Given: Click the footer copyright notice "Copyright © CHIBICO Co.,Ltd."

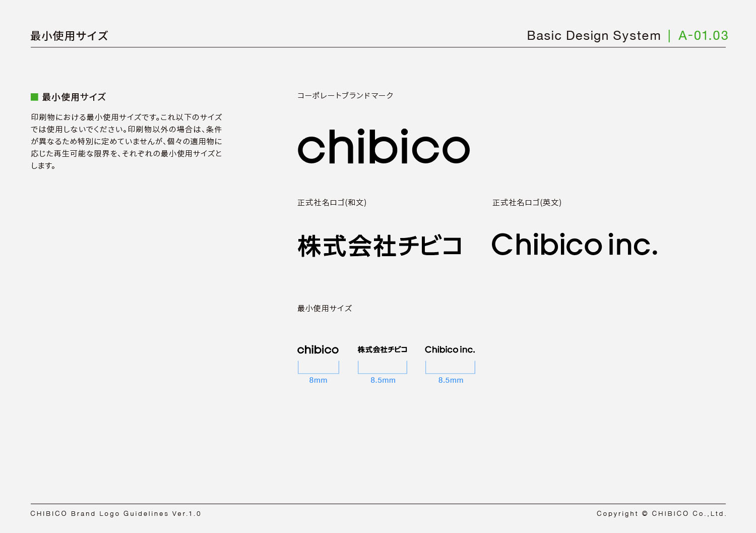Looking at the screenshot, I should point(661,513).
